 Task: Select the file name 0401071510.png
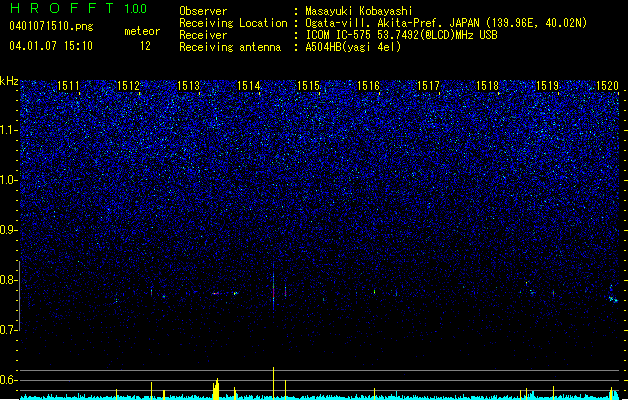51,26
